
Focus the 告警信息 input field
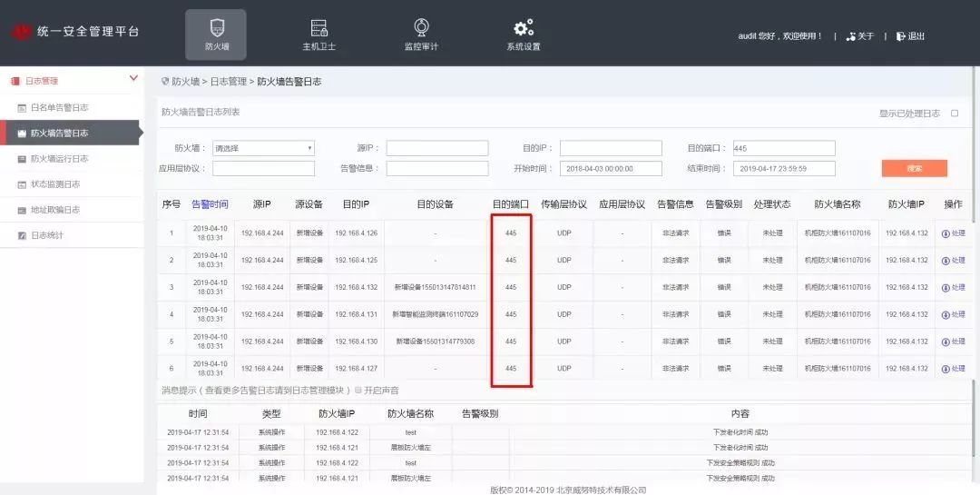pos(436,168)
